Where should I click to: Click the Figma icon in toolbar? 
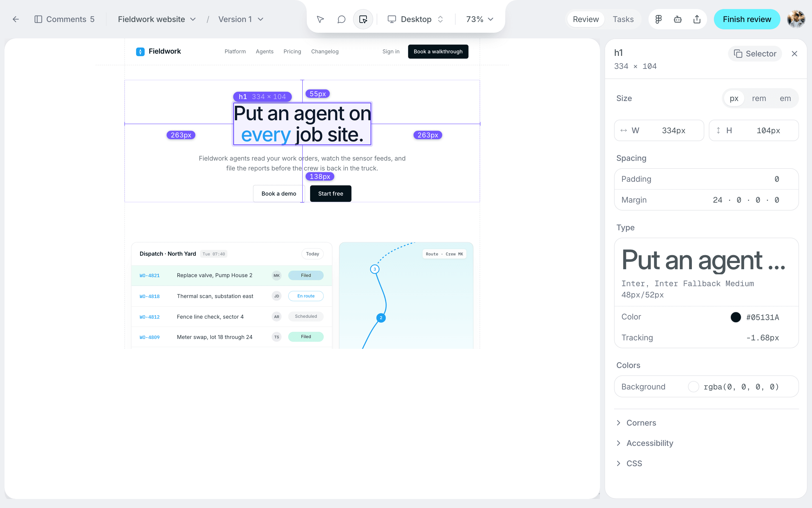tap(658, 19)
